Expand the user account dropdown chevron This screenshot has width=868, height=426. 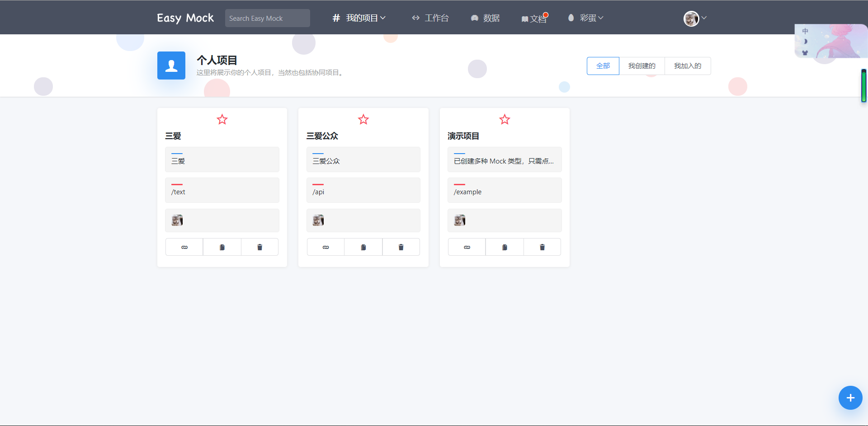(704, 18)
